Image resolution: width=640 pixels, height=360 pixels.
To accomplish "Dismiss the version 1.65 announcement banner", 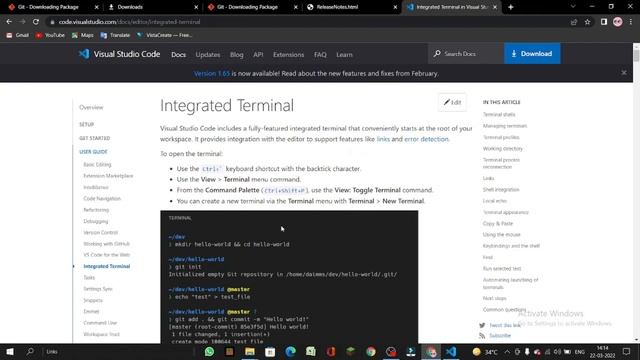I will 624,73.
